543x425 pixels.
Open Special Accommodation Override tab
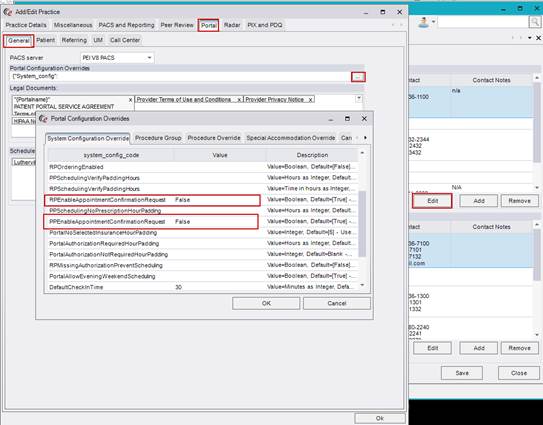tap(291, 138)
